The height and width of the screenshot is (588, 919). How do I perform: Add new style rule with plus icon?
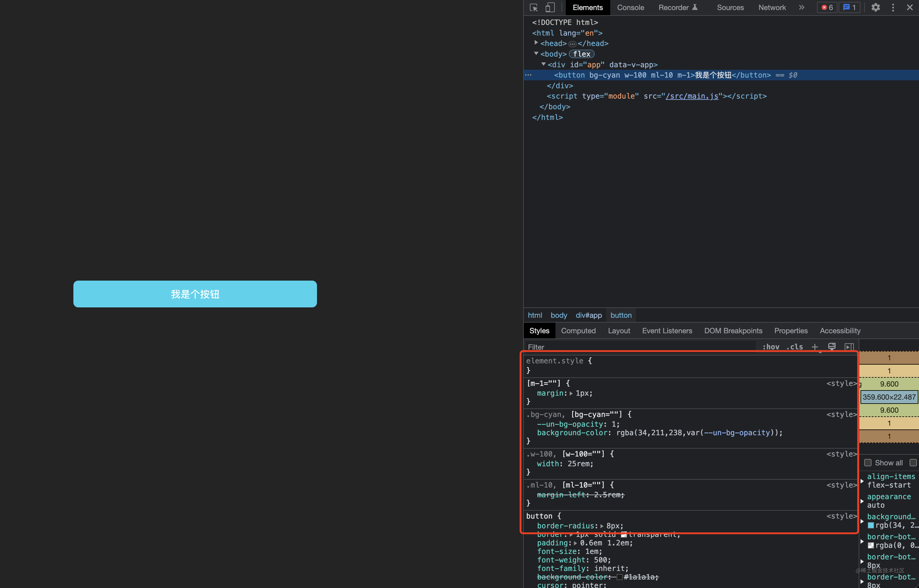pos(815,347)
